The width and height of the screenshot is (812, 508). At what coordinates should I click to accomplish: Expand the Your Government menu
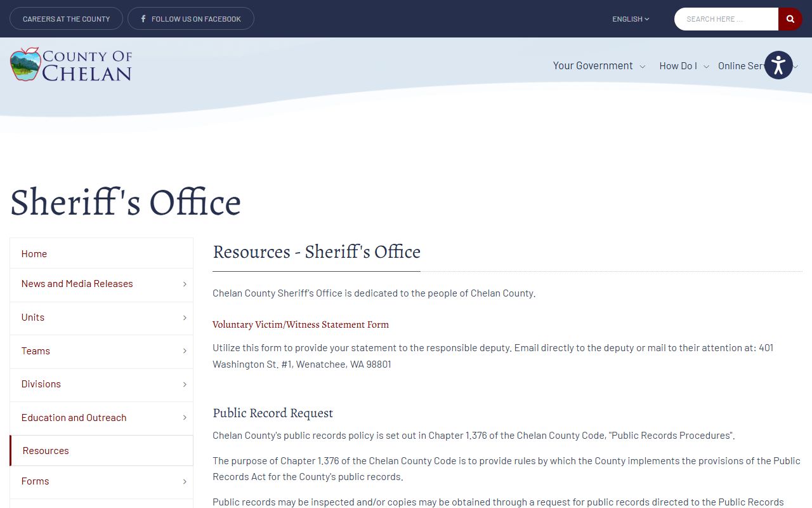pos(599,65)
